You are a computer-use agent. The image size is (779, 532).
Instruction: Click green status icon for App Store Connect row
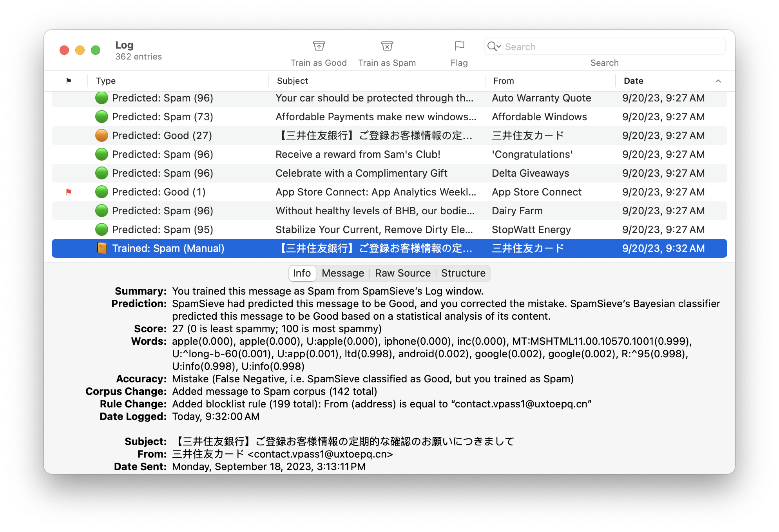pyautogui.click(x=101, y=192)
